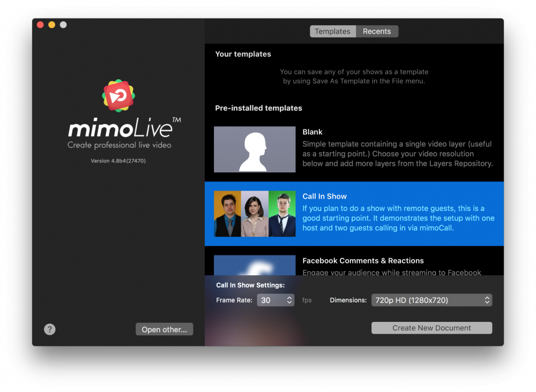Image resolution: width=536 pixels, height=392 pixels.
Task: Click the mimoLive app logo icon
Action: (x=118, y=96)
